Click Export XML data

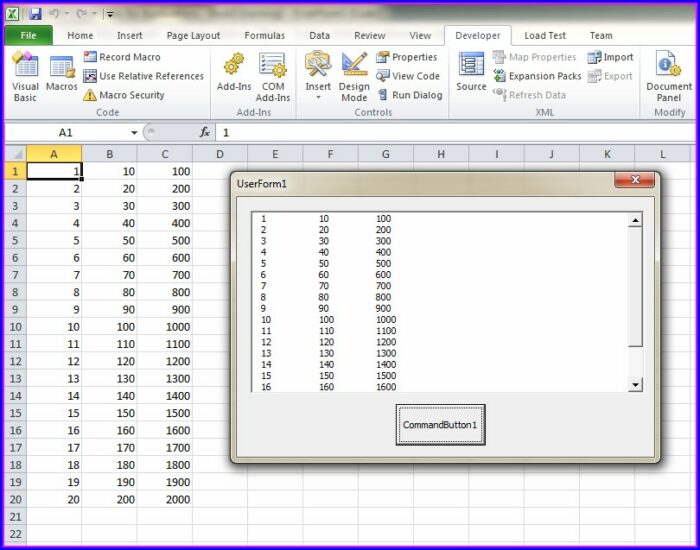tap(610, 76)
